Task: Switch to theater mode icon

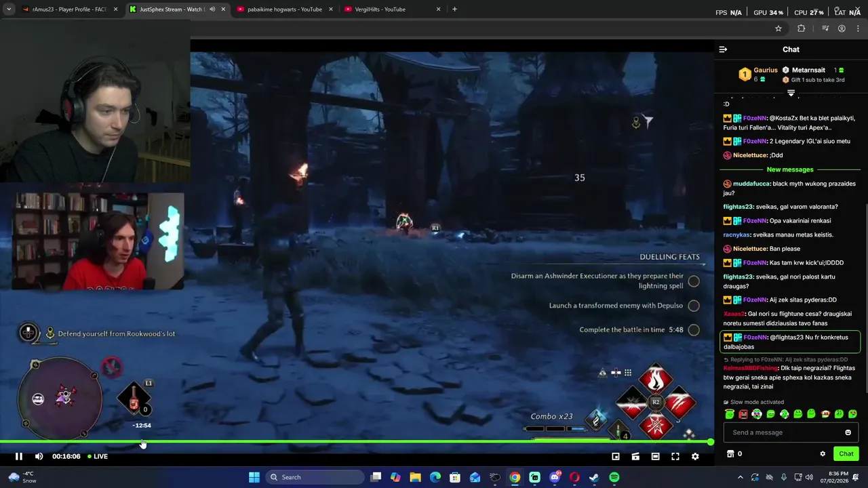Action: (655, 456)
